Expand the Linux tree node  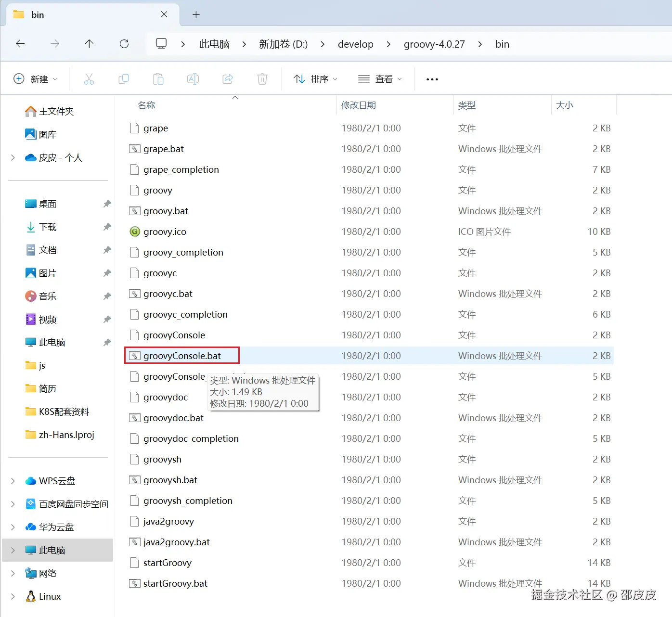13,596
